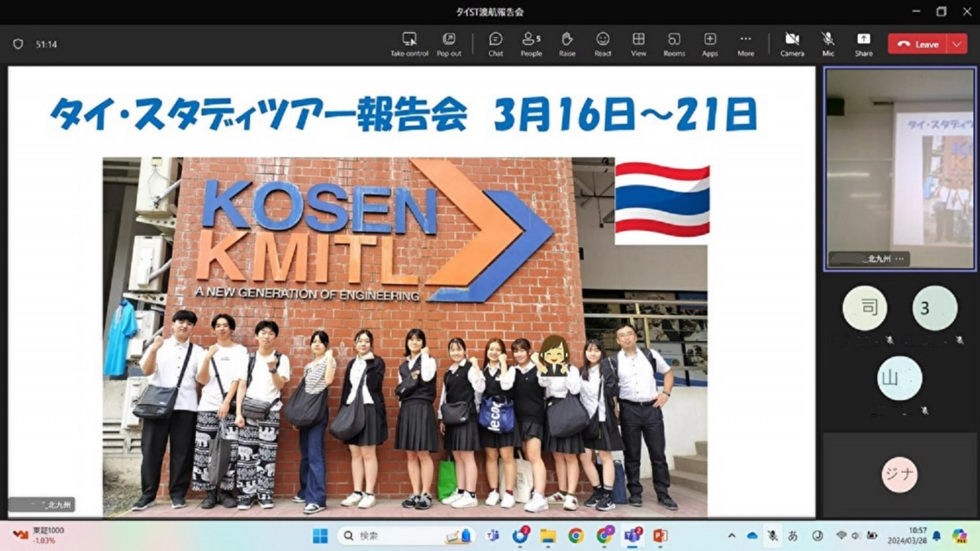Open More actions menu
This screenshot has width=980, height=551.
[746, 44]
